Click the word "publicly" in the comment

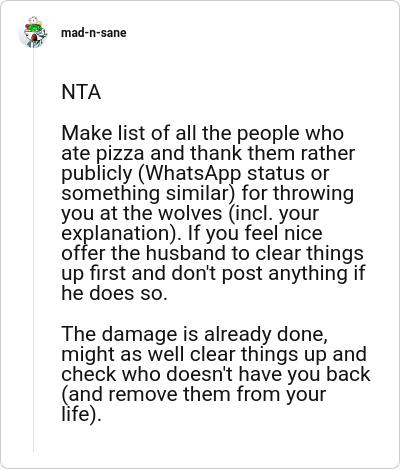tap(97, 173)
